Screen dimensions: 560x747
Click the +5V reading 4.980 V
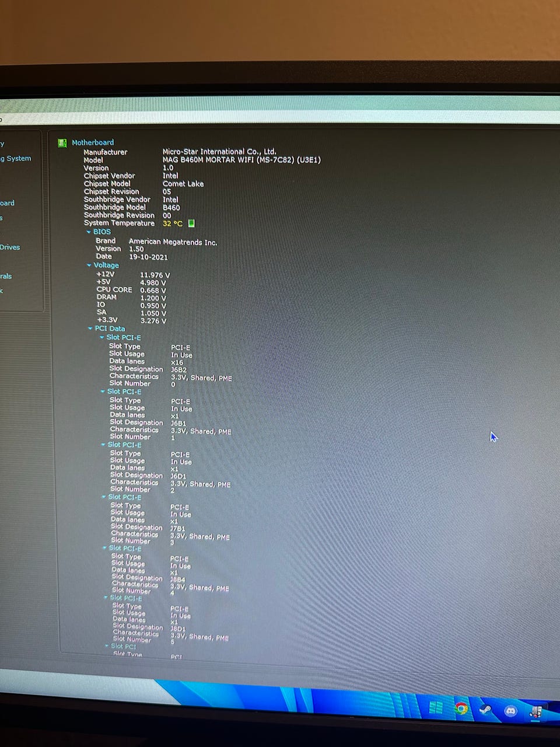(153, 283)
